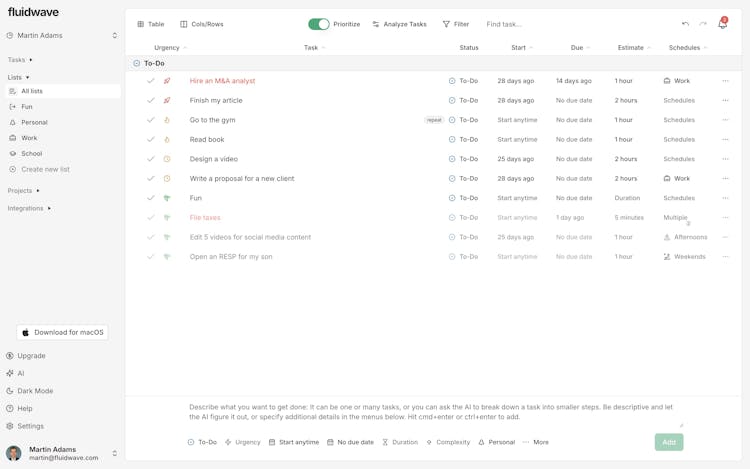Click clock urgency icon on client proposal row
Screen dimensions: 750x469
point(167,179)
